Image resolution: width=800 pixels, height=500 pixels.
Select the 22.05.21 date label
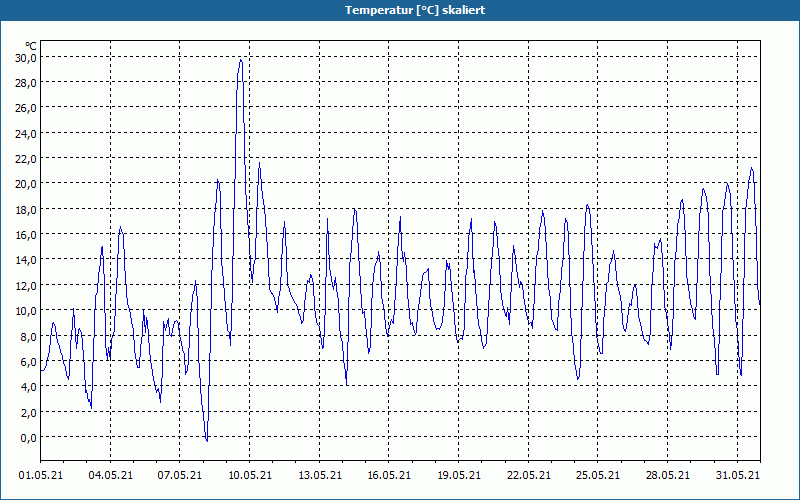coord(529,475)
